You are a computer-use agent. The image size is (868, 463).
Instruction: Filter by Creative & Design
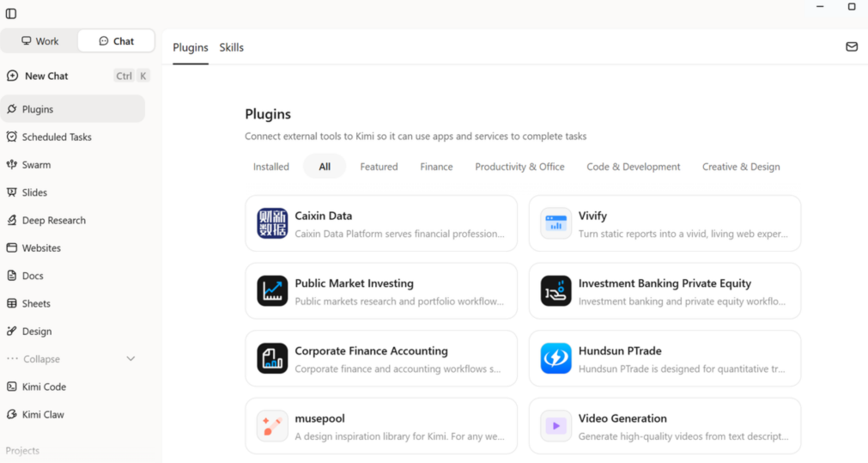(x=741, y=167)
